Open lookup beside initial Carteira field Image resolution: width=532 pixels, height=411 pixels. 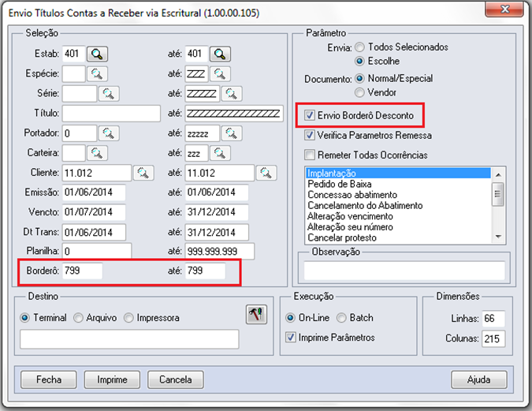pos(97,153)
